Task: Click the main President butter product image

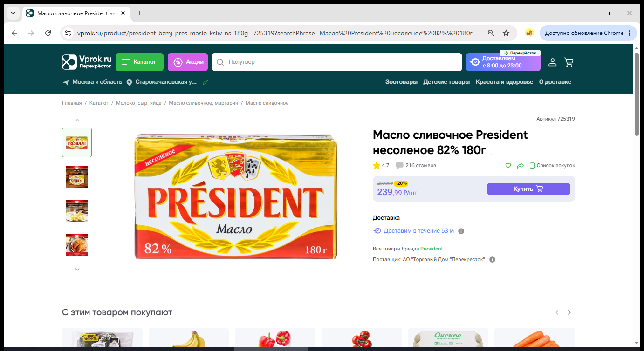Action: 236,196
